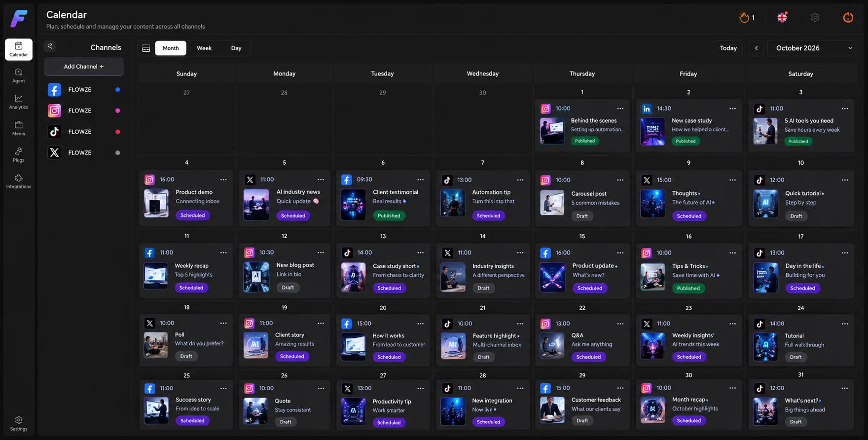The height and width of the screenshot is (440, 868).
Task: Open the Integrations page
Action: [19, 182]
